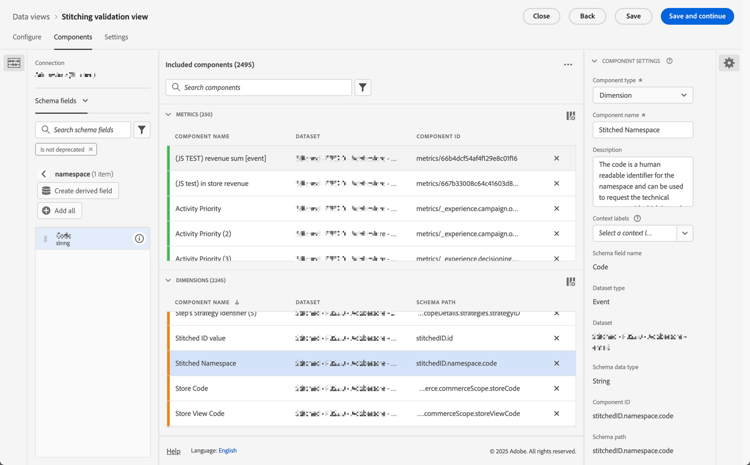Image resolution: width=750 pixels, height=465 pixels.
Task: Open the three-dot menu for included components
Action: pyautogui.click(x=568, y=65)
